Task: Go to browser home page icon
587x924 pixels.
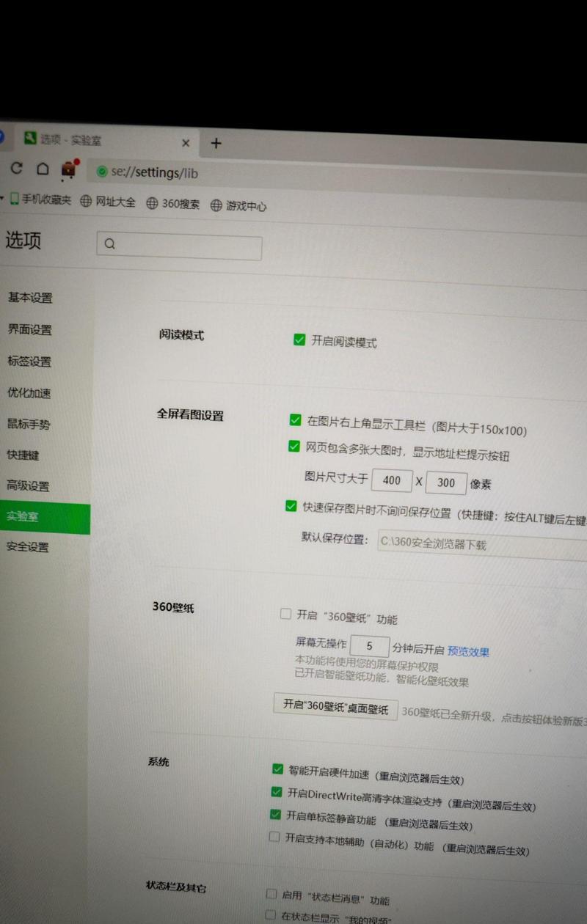Action: point(43,169)
